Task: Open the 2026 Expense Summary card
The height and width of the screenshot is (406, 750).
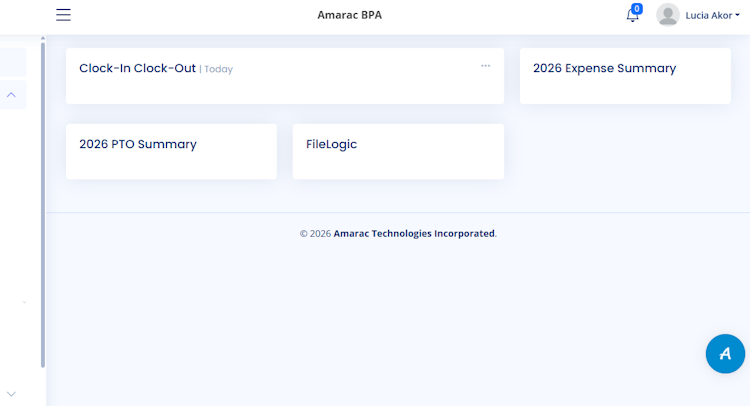Action: [x=604, y=69]
